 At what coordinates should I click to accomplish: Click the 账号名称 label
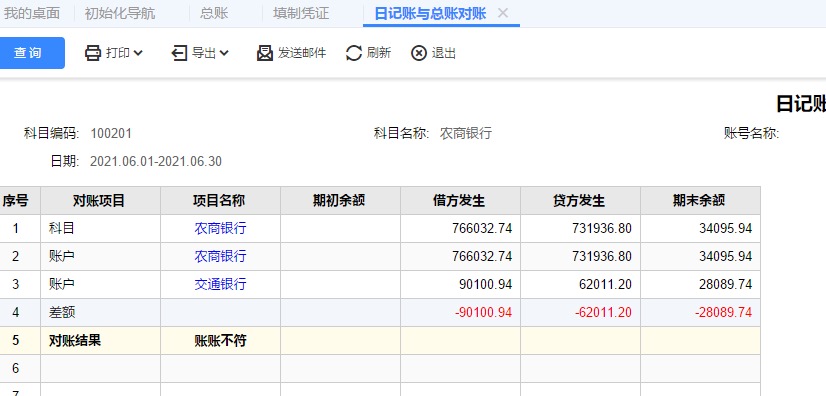pyautogui.click(x=752, y=133)
